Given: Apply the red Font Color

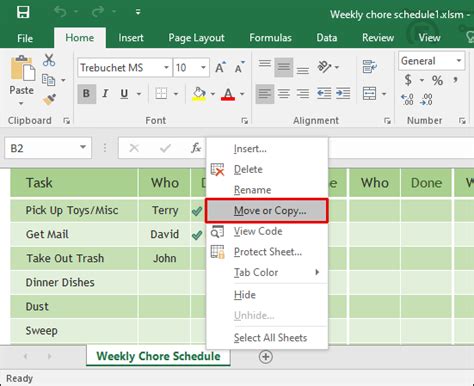Looking at the screenshot, I should click(228, 94).
